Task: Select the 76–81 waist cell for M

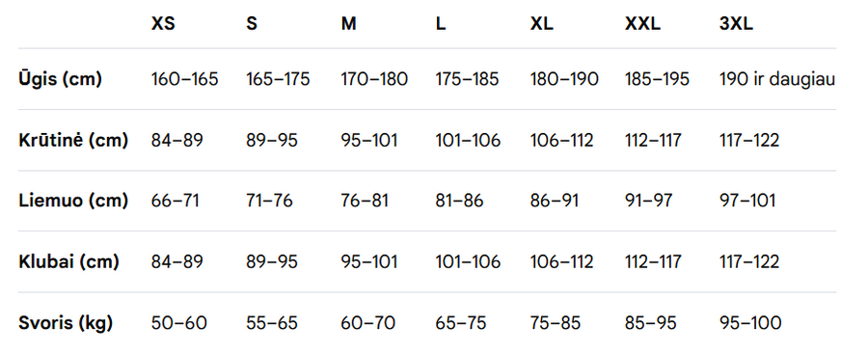Action: click(365, 201)
